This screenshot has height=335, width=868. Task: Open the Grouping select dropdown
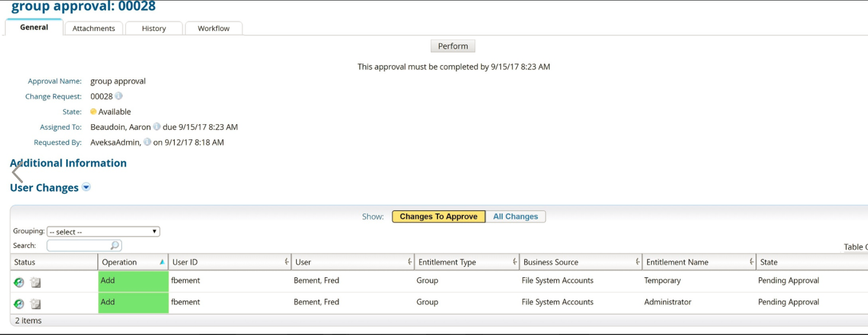(x=103, y=232)
